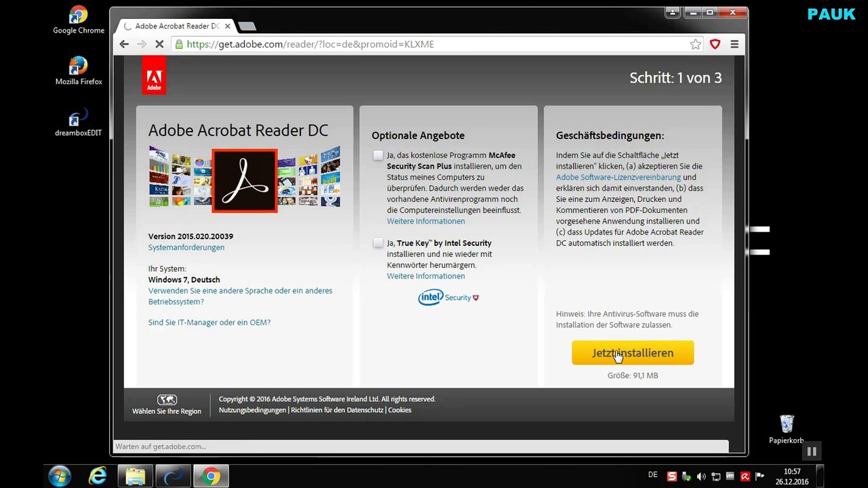Click the DE language indicator in taskbar
This screenshot has width=868, height=488.
(x=653, y=475)
